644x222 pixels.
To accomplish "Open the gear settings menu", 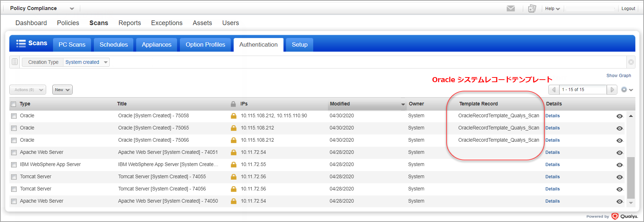I will pyautogui.click(x=627, y=90).
